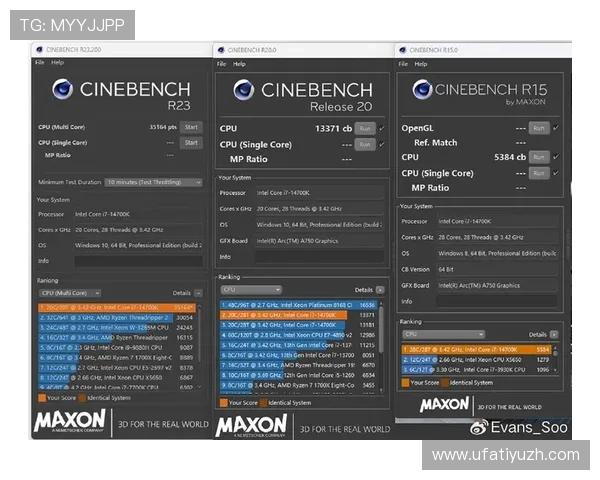
Task: Select the Xeon CPU E7-4890 v2 row in R20
Action: [x=298, y=335]
